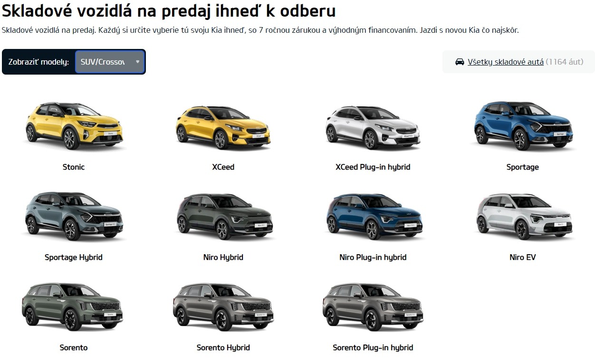Choose the blue Niro Plug-in hybrid image
The width and height of the screenshot is (595, 364).
[x=373, y=216]
